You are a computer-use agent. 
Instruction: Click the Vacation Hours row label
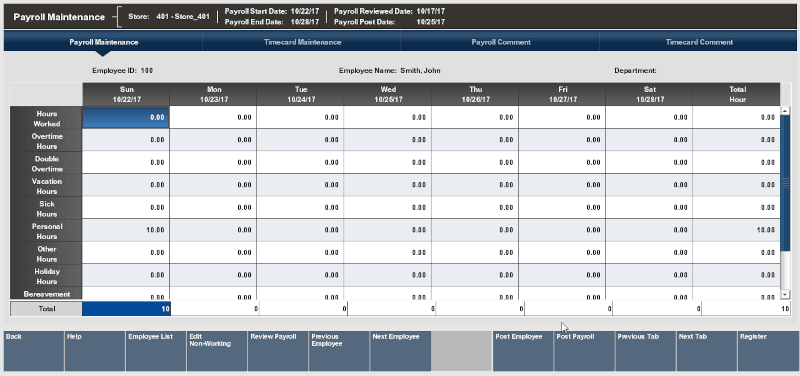click(46, 186)
